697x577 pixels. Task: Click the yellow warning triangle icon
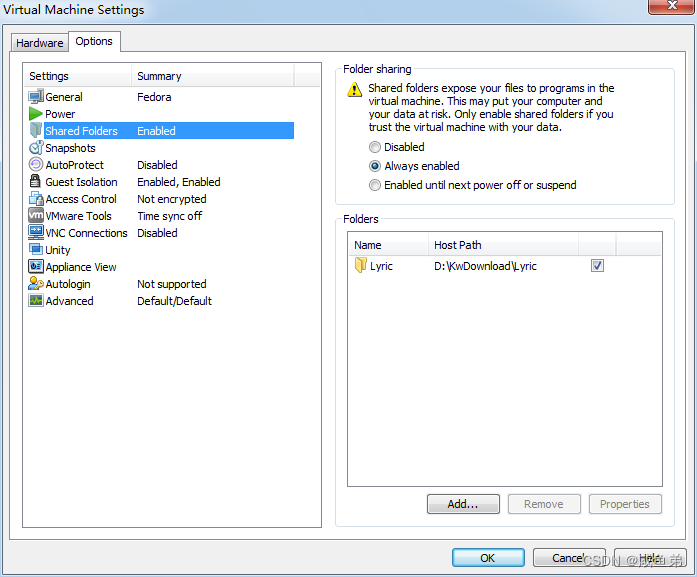(x=354, y=90)
